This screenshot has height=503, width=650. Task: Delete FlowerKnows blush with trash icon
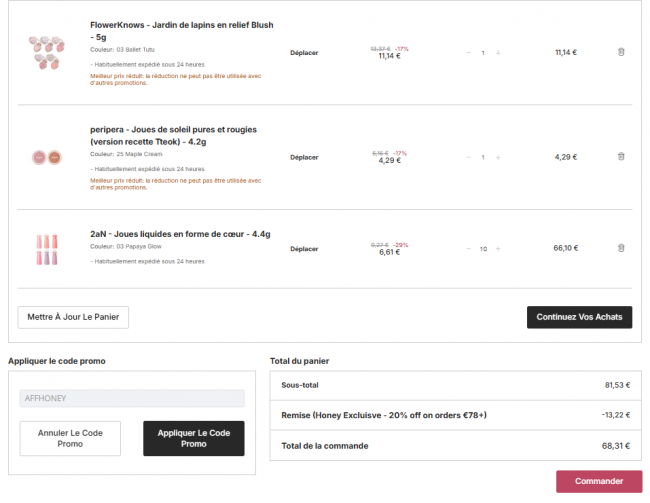[621, 52]
